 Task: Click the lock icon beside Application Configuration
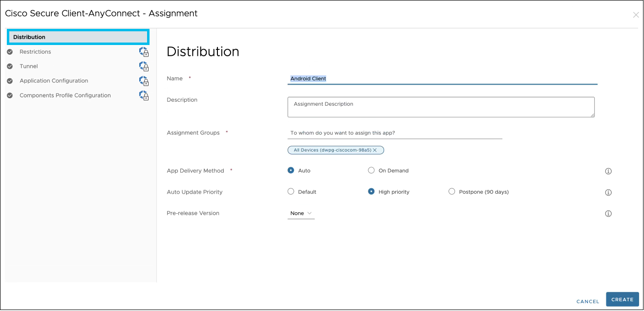click(x=144, y=81)
